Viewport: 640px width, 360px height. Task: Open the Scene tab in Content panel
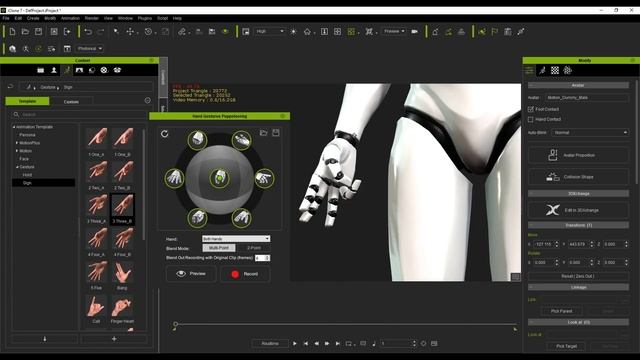coord(79,70)
